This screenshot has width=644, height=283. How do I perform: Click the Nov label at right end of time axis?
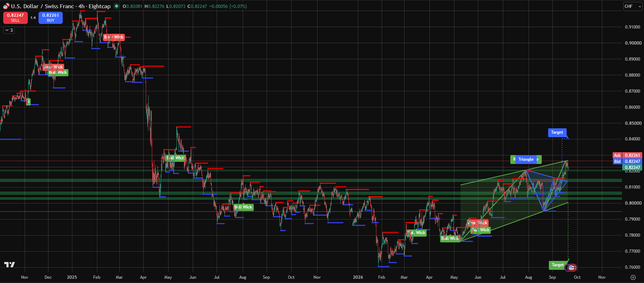(602, 277)
